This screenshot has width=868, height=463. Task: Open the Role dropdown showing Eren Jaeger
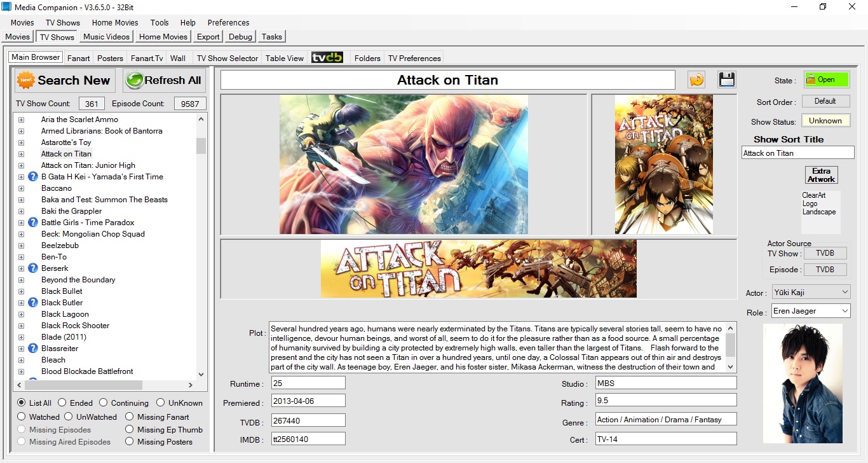811,311
